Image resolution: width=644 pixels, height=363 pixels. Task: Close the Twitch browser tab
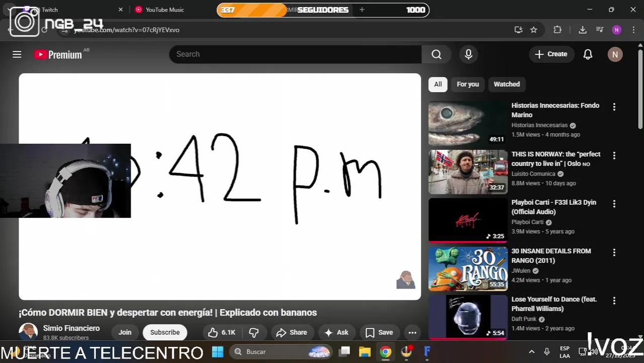coord(120,10)
